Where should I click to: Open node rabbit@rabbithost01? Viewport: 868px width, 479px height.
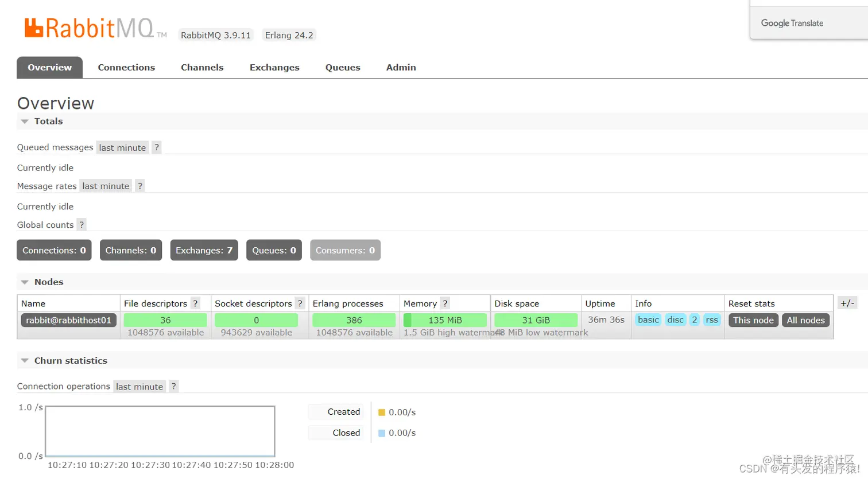point(68,320)
